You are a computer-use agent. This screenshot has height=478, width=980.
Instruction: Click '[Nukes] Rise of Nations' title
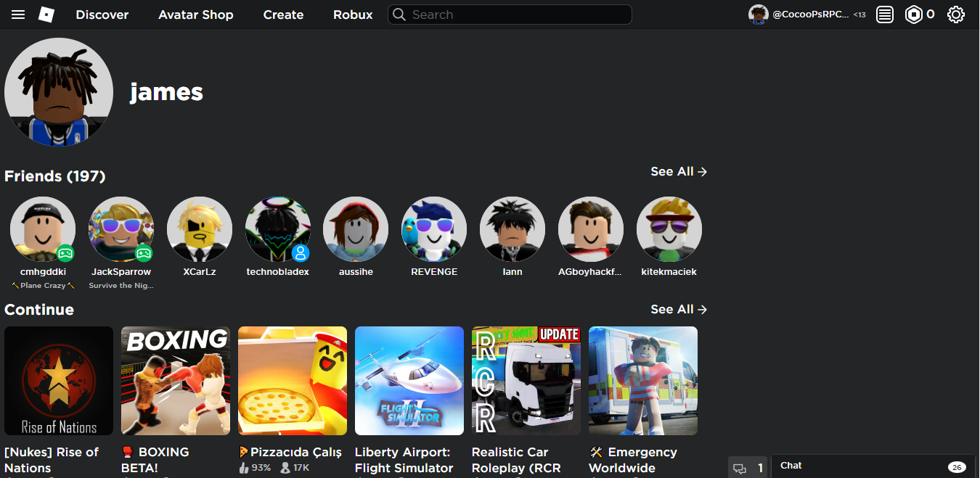[x=52, y=460]
